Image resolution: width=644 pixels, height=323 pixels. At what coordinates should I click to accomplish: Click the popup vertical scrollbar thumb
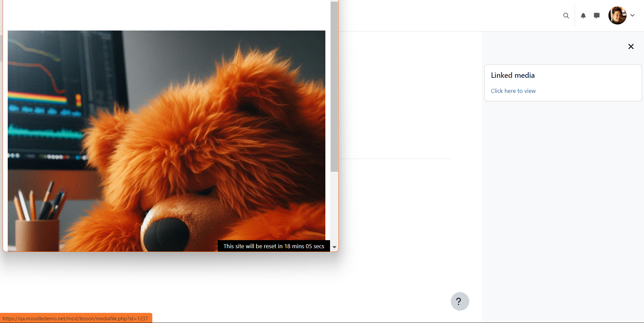pyautogui.click(x=334, y=87)
